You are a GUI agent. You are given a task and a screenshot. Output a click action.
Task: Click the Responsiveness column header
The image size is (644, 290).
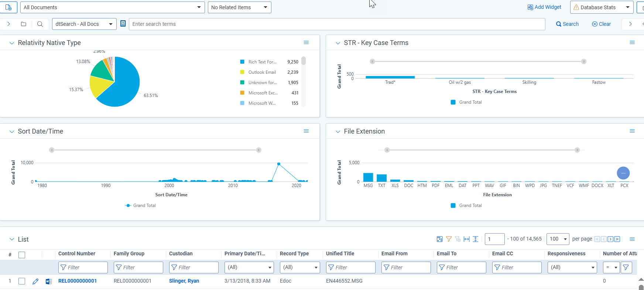566,253
